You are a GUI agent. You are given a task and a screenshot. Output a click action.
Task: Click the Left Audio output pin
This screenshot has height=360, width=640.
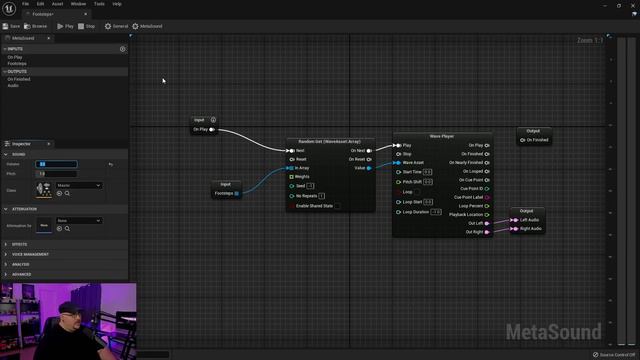(x=515, y=220)
